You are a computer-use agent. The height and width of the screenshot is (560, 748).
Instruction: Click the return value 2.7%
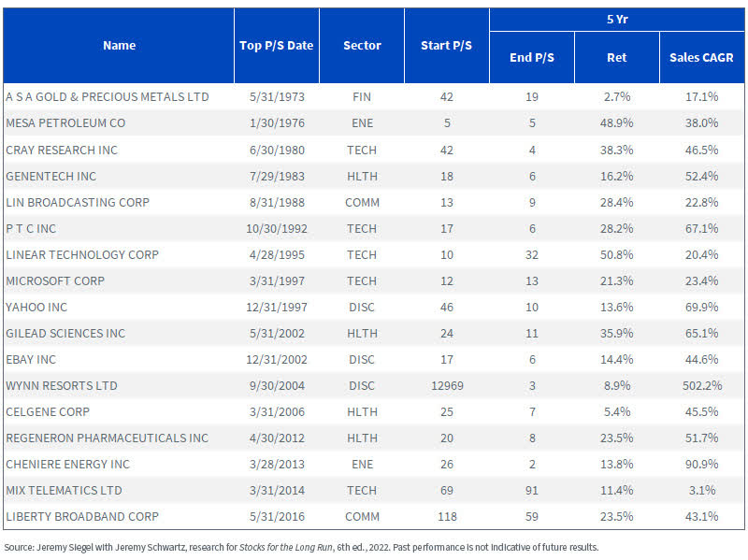click(617, 97)
